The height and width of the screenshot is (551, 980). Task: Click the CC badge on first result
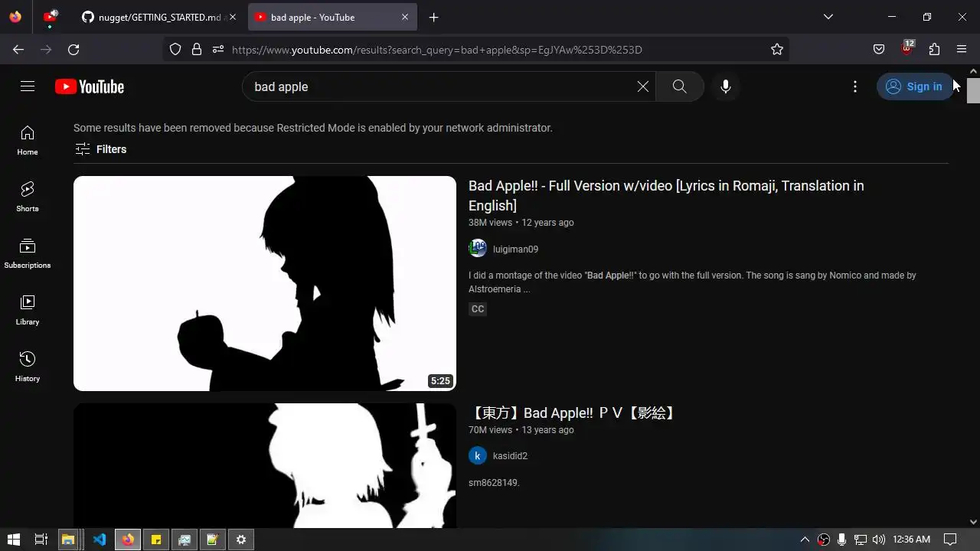click(478, 309)
